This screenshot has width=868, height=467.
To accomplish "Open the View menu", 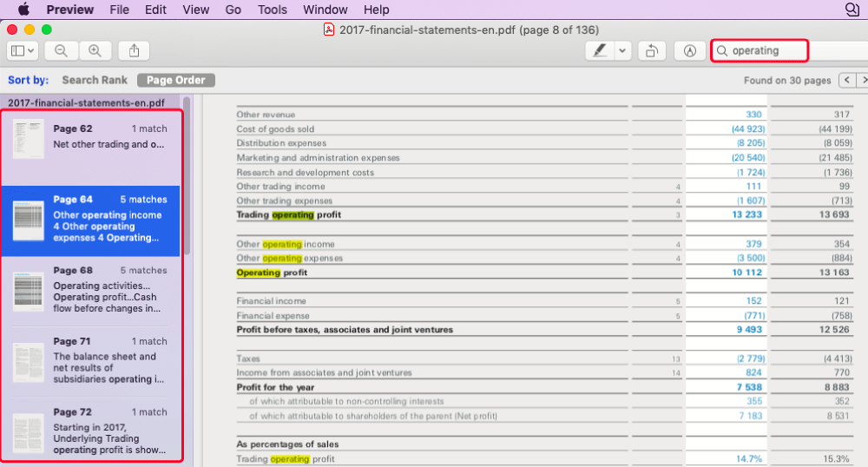I will click(196, 10).
